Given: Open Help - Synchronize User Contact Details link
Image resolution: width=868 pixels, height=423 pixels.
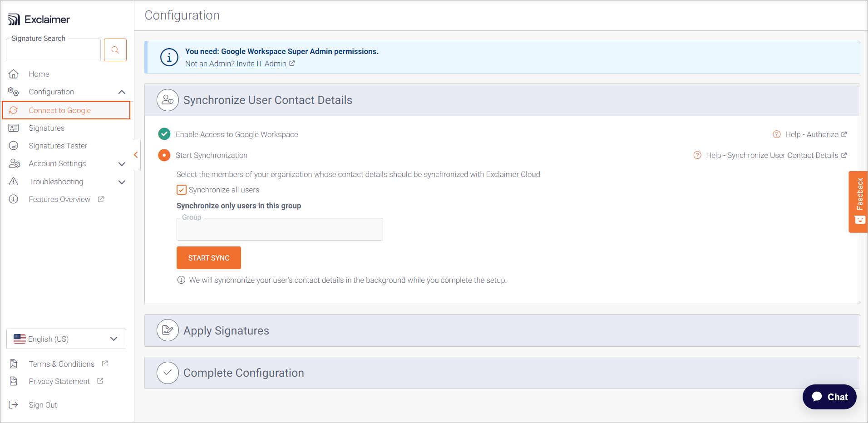Looking at the screenshot, I should point(772,155).
